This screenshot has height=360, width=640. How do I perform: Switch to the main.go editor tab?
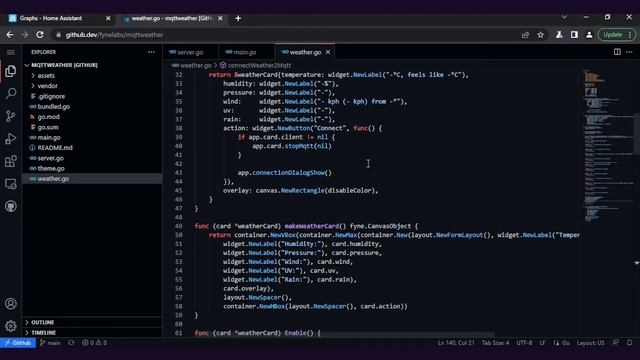tap(247, 52)
